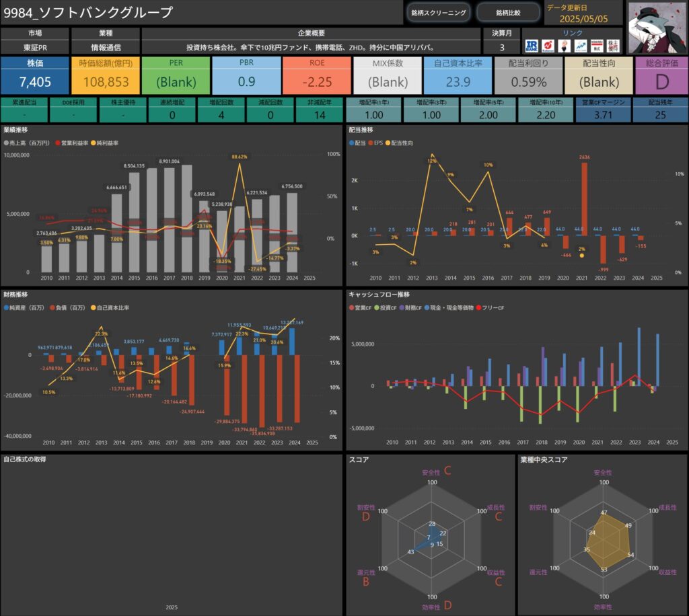
Task: Toggle the 純利益率 legend series
Action: point(104,143)
